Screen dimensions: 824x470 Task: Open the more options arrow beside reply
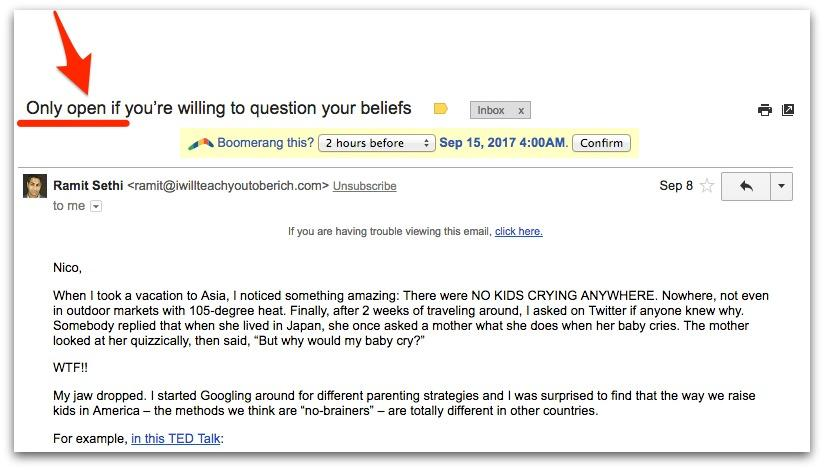point(781,186)
